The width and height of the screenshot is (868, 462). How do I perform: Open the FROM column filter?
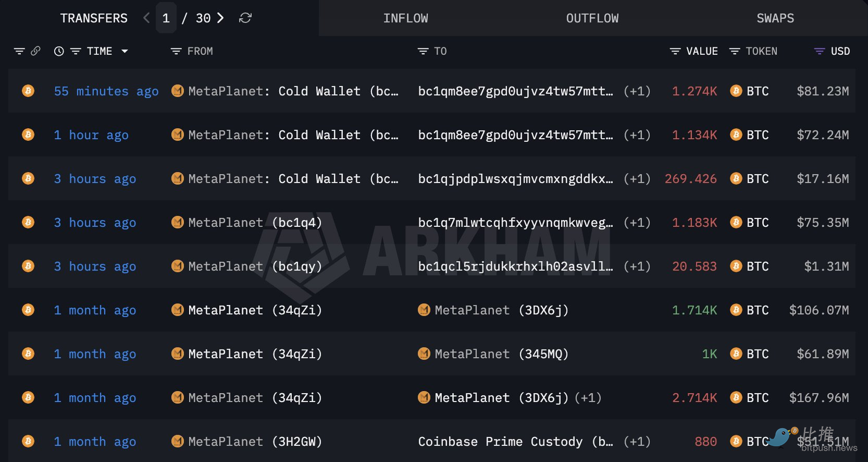[x=176, y=51]
